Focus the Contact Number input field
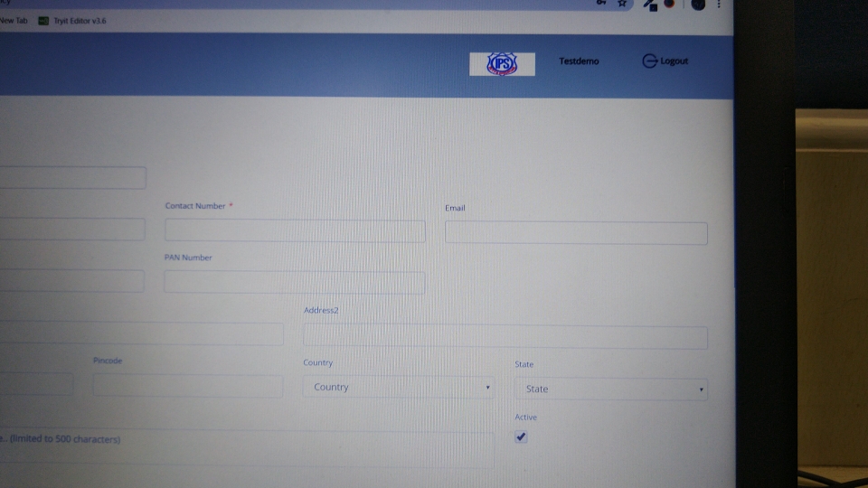This screenshot has height=488, width=868. [295, 231]
